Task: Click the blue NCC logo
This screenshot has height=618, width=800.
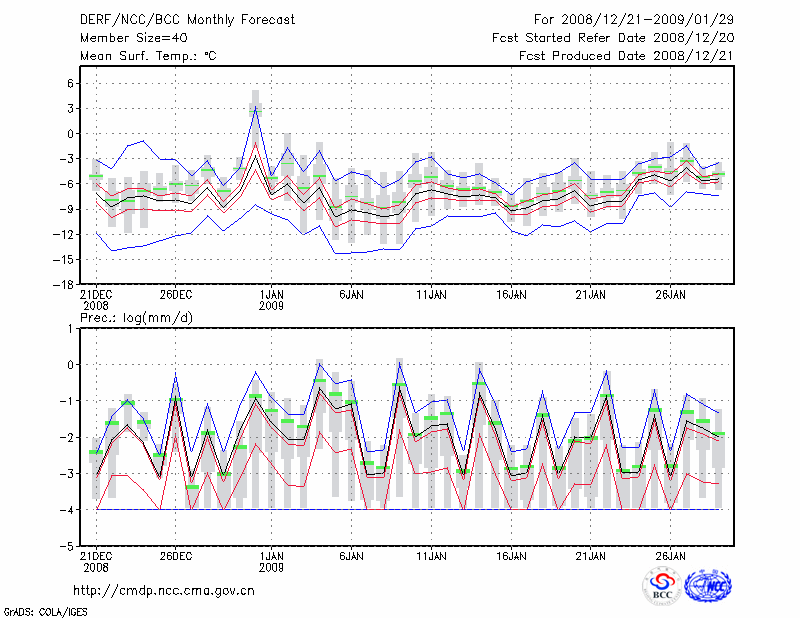Action: (708, 587)
